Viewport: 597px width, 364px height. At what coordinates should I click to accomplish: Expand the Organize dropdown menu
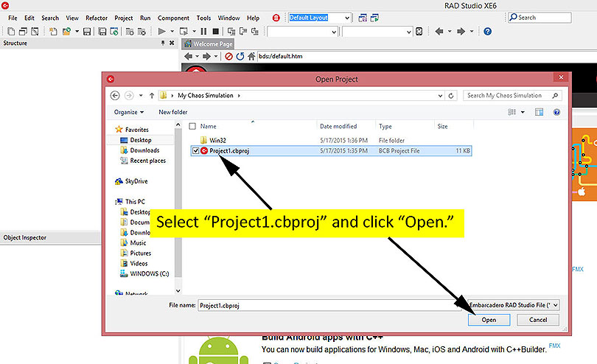[x=129, y=112]
